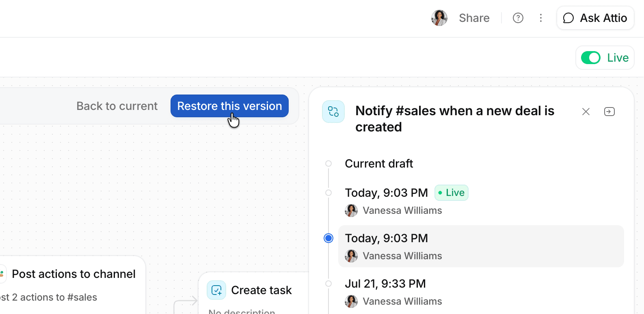This screenshot has width=644, height=314.
Task: Click the workflow icon beside panel title
Action: tap(333, 112)
